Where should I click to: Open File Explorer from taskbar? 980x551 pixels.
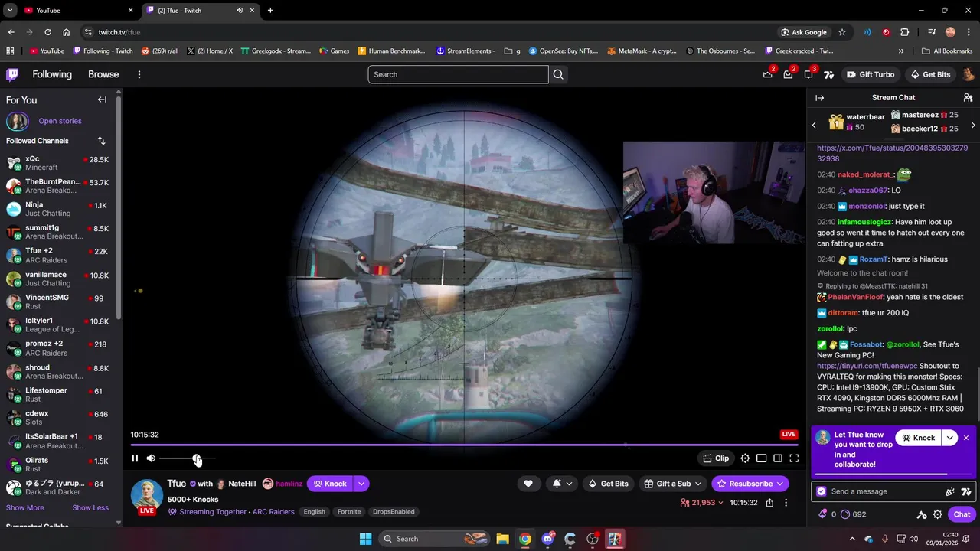[502, 539]
